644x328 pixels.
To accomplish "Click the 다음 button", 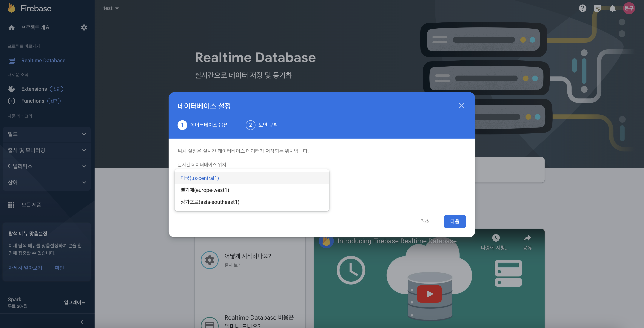I will pos(455,221).
